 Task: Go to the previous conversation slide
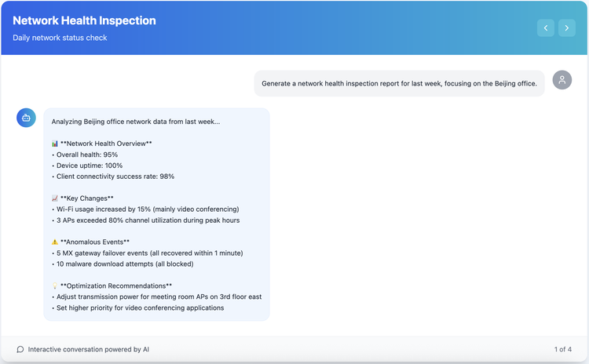546,28
